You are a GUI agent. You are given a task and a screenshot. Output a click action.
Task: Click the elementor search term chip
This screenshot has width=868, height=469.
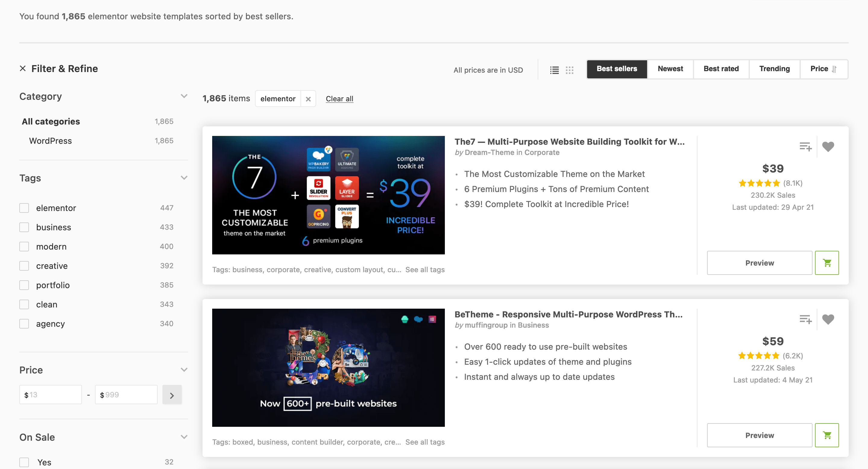278,99
